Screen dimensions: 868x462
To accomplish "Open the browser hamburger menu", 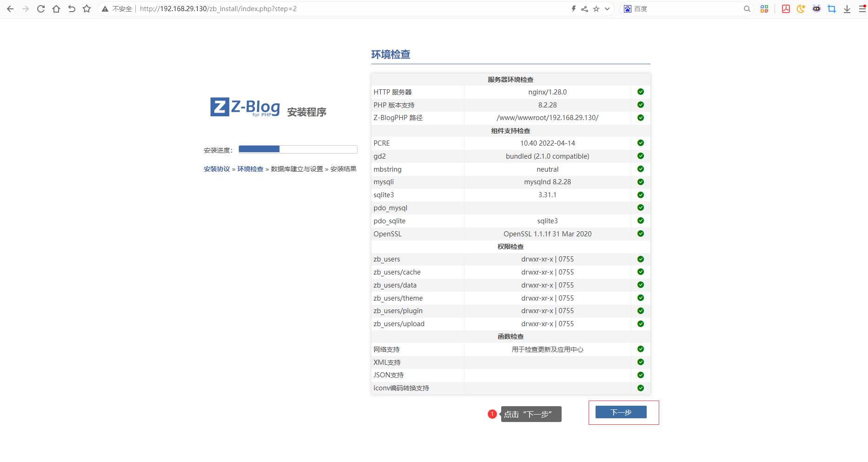I will click(862, 9).
